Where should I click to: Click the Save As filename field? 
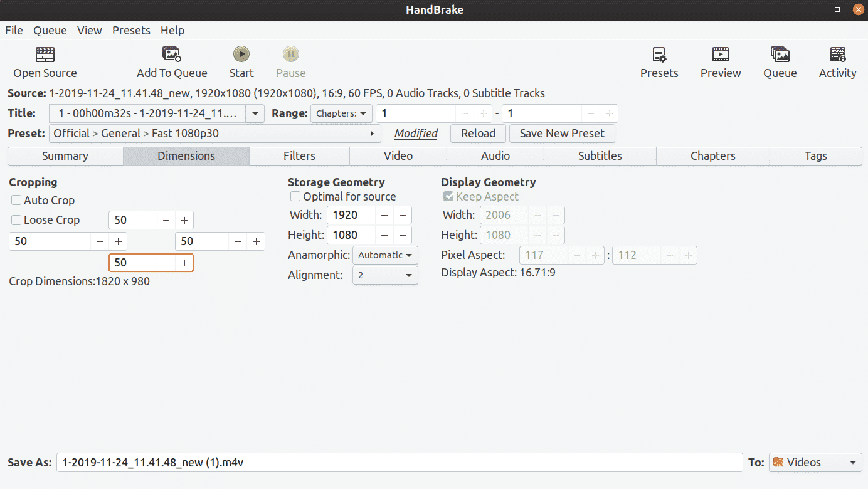[400, 463]
